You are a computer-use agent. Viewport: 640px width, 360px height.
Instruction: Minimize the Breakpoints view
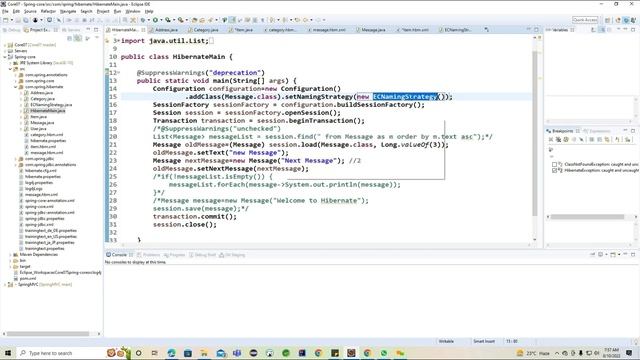(625, 131)
